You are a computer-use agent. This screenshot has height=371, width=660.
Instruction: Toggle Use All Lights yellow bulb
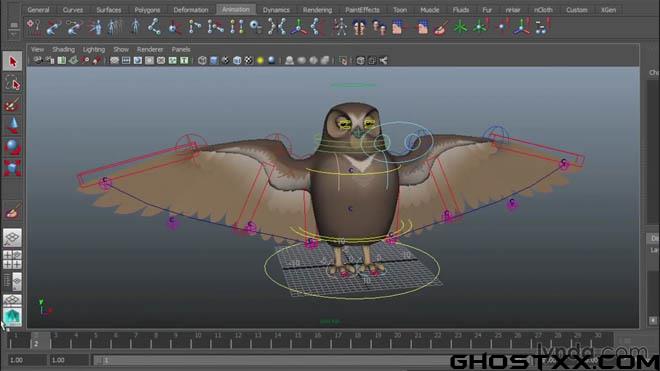(260, 61)
